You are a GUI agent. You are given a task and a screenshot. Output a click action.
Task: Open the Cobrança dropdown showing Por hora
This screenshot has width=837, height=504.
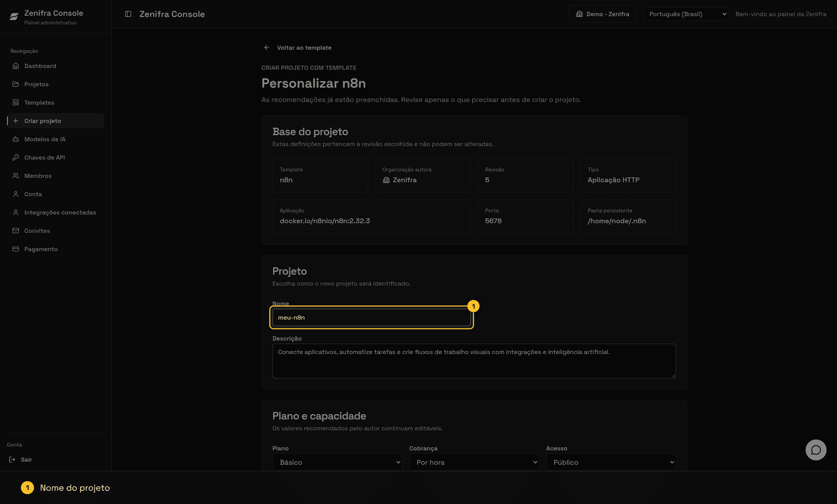click(x=474, y=462)
